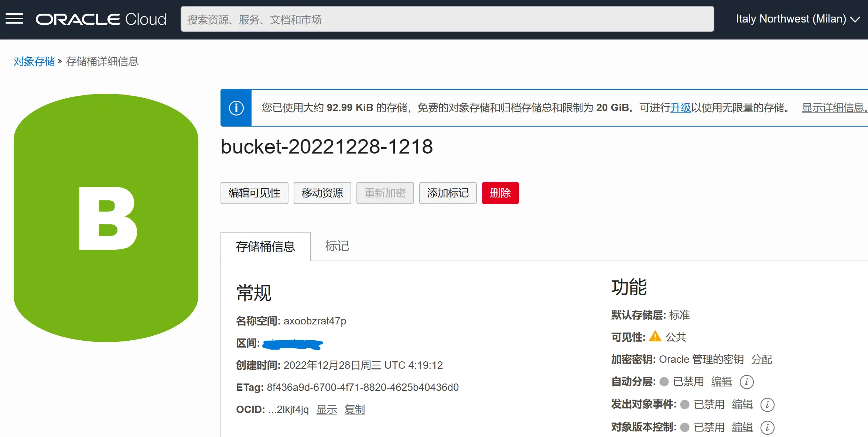Viewport: 868px width, 437px height.
Task: Click the public visibility warning triangle
Action: coord(655,336)
